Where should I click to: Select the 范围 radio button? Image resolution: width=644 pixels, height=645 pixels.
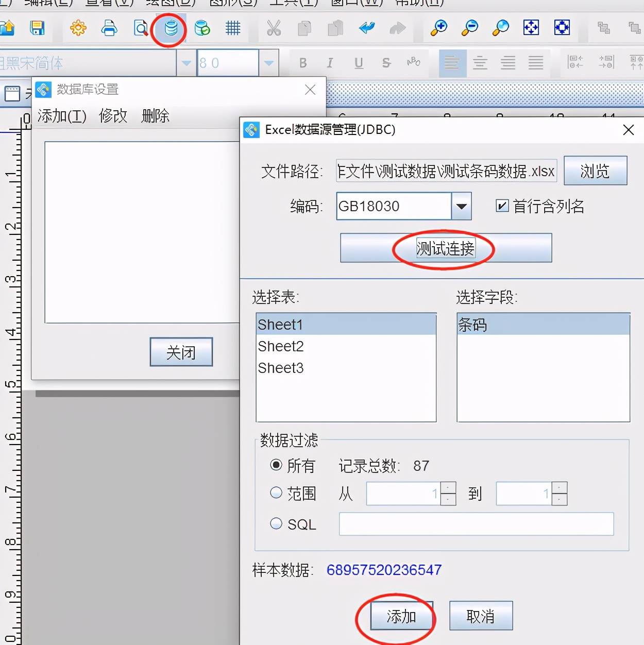pos(277,493)
